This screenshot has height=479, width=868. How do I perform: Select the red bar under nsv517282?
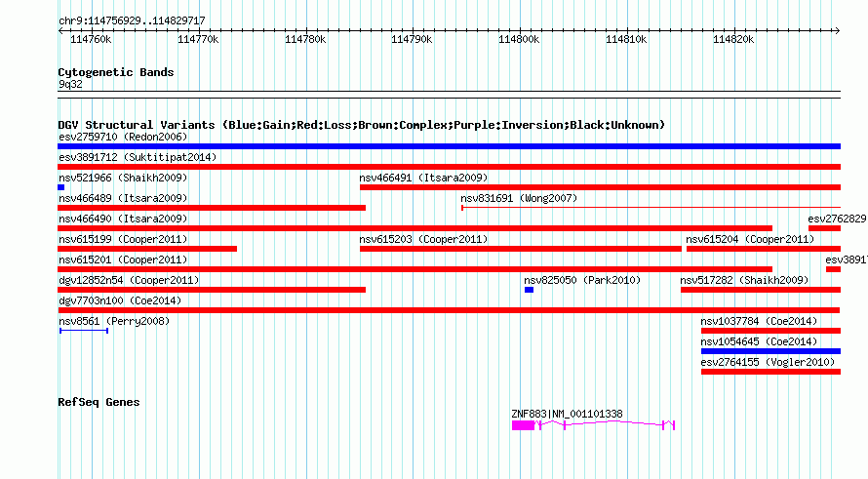point(761,290)
